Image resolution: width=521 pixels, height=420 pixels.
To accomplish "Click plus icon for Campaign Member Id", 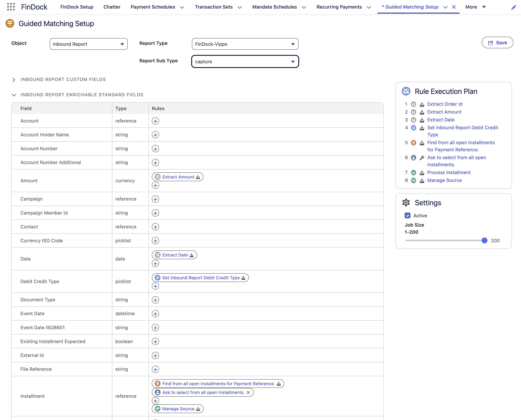I will [x=155, y=213].
